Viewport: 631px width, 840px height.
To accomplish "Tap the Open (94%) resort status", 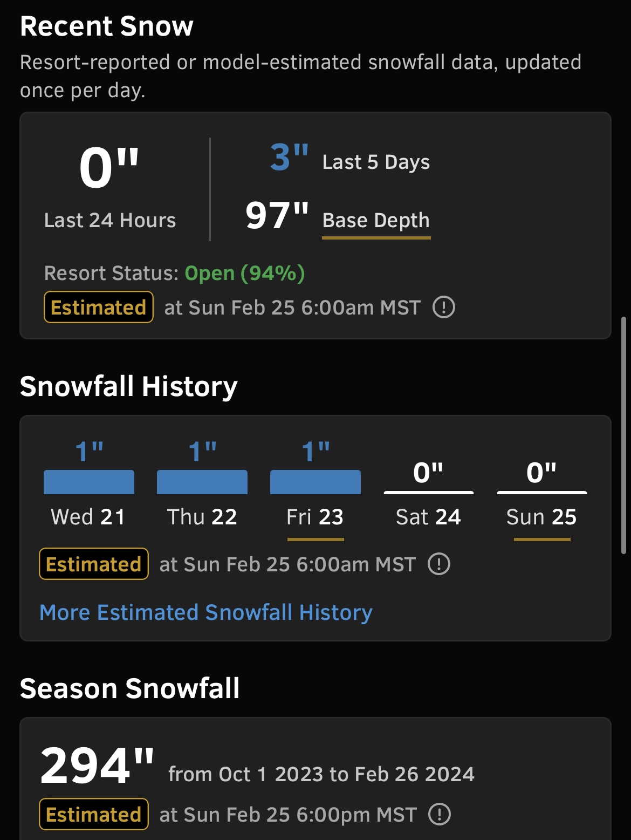I will click(245, 274).
